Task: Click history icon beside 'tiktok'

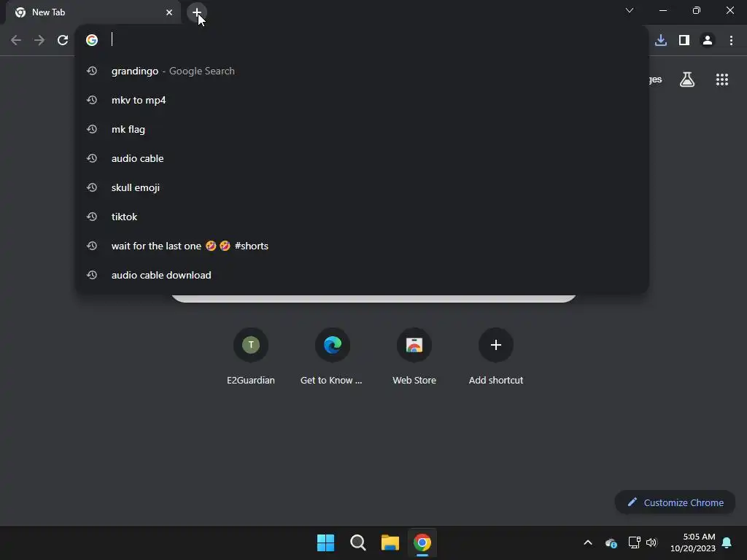Action: click(92, 217)
